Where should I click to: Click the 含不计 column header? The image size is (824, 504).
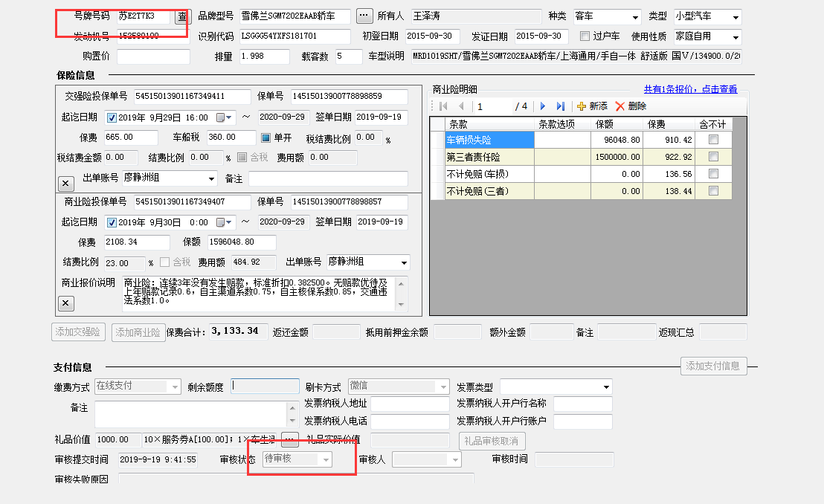pyautogui.click(x=713, y=125)
